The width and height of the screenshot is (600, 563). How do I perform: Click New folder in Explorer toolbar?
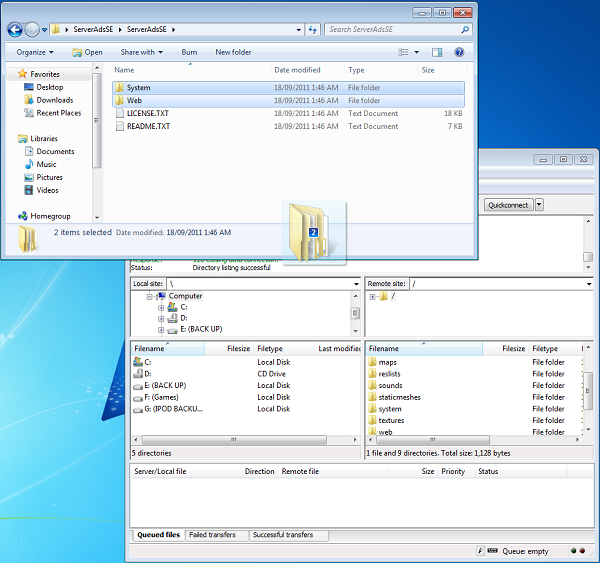click(x=233, y=52)
